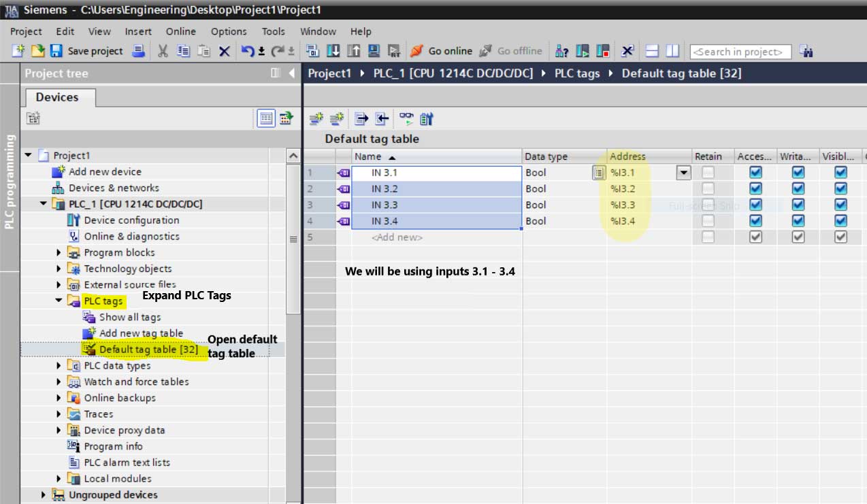
Task: Open the Project menu
Action: [x=26, y=31]
